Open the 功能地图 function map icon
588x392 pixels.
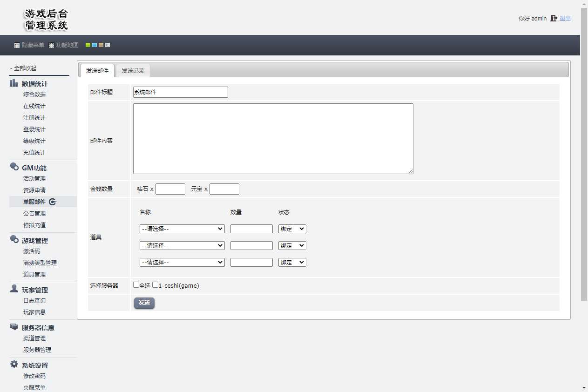coord(51,45)
